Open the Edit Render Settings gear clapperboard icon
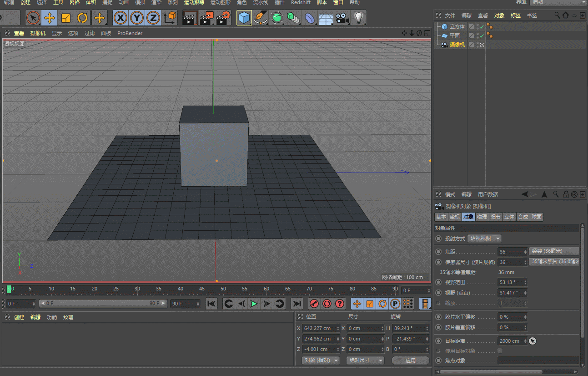The height and width of the screenshot is (376, 588). tap(223, 18)
